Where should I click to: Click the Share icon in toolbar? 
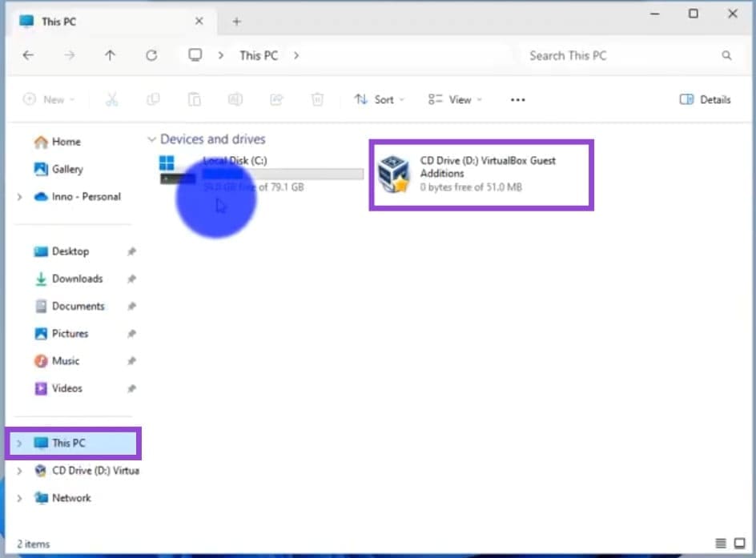[x=276, y=99]
